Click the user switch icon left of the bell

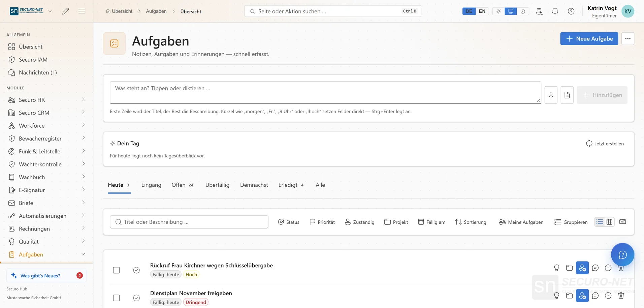coord(539,11)
